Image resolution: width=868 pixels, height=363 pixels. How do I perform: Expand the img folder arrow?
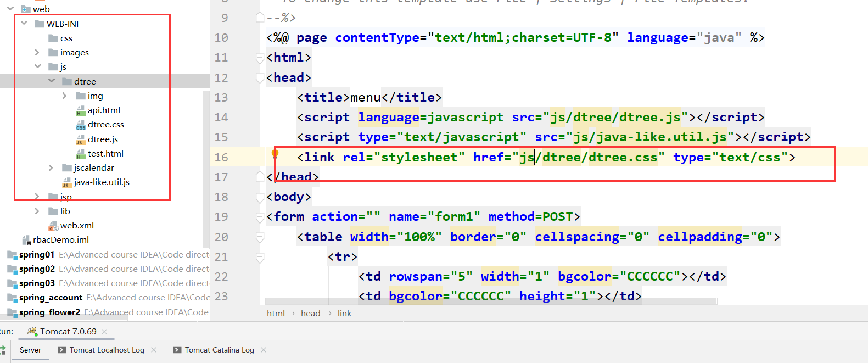[65, 96]
